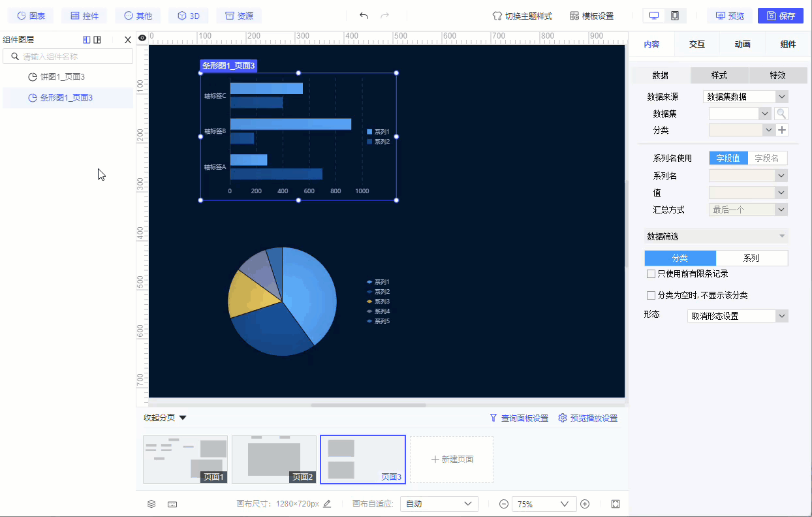The width and height of the screenshot is (812, 517).
Task: Enable 只使用前有限条记录 checkbox
Action: [651, 274]
